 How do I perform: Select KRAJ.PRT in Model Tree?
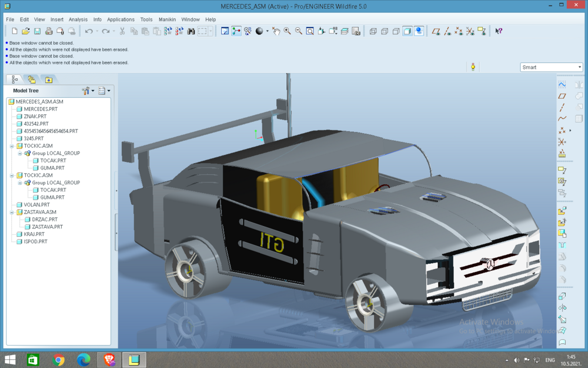click(34, 234)
